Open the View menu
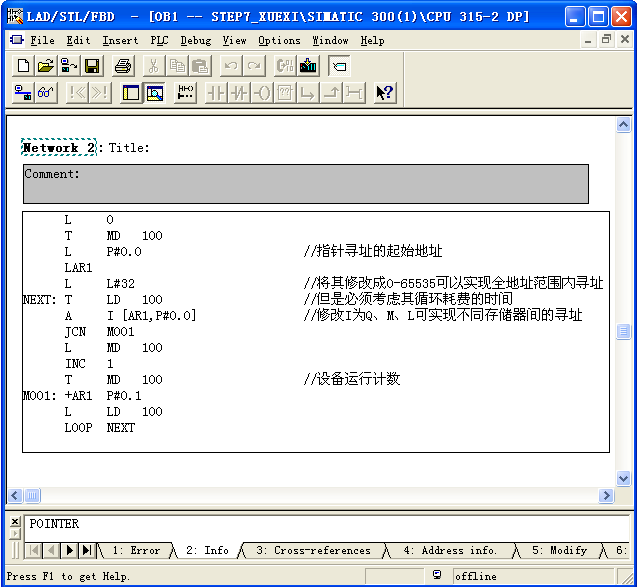 (x=234, y=40)
